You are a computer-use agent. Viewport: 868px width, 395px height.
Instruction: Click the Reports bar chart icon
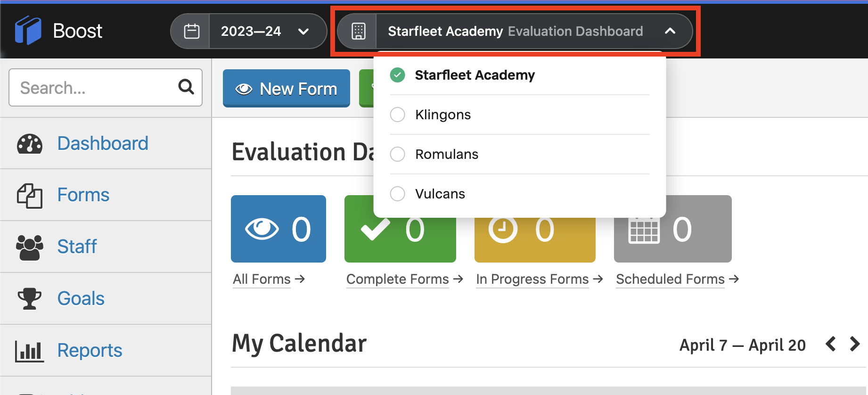[x=30, y=351]
